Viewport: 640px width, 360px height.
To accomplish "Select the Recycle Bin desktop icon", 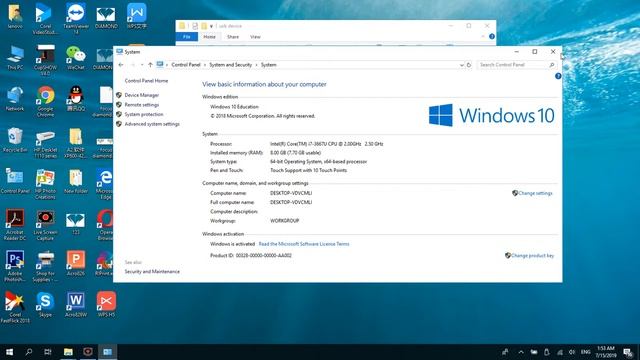I will pos(15,140).
